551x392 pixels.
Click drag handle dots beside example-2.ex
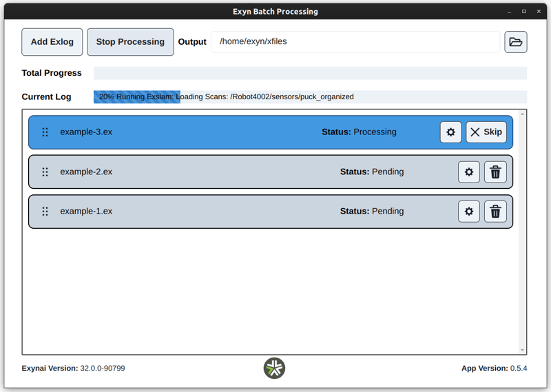click(45, 172)
